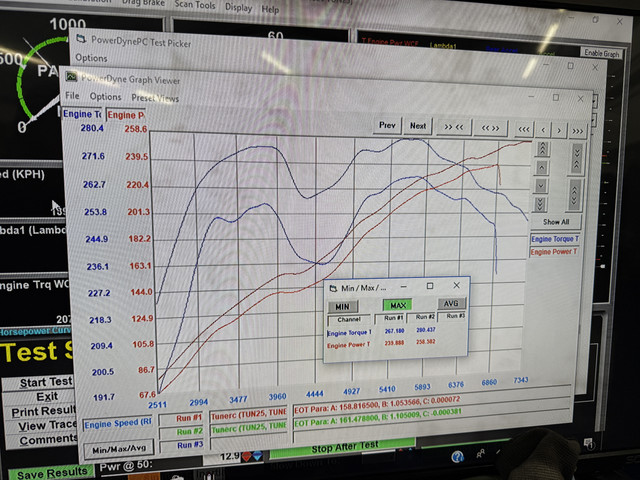Viewport: 640px width, 480px height.
Task: Switch to the blue Engine Tq axis tab
Action: click(82, 114)
